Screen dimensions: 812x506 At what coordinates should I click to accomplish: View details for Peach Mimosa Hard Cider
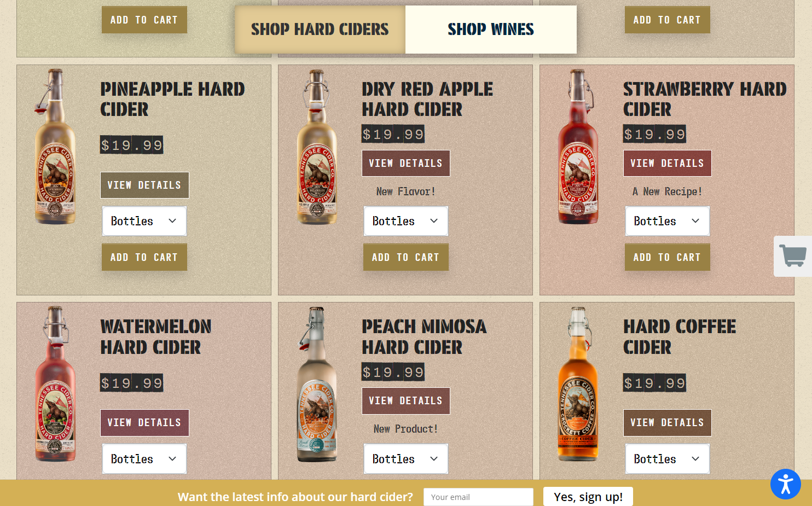[406, 400]
